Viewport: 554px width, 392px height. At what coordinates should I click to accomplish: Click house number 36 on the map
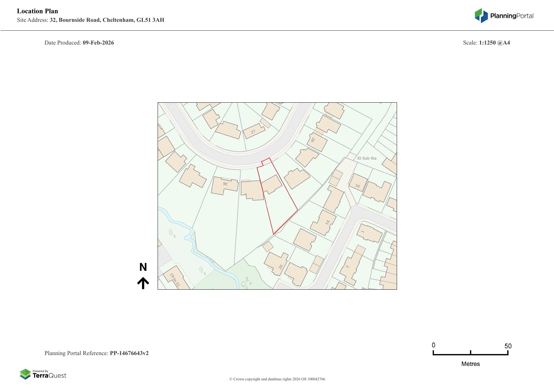[225, 184]
